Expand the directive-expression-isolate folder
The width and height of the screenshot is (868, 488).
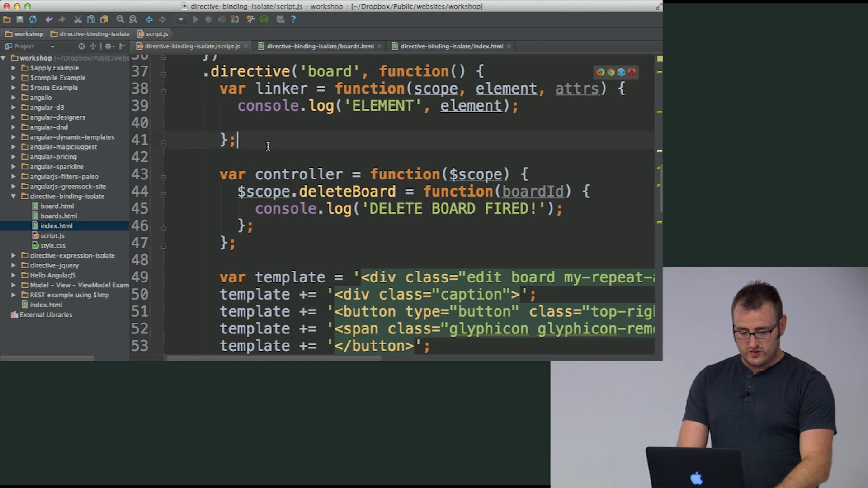[13, 255]
